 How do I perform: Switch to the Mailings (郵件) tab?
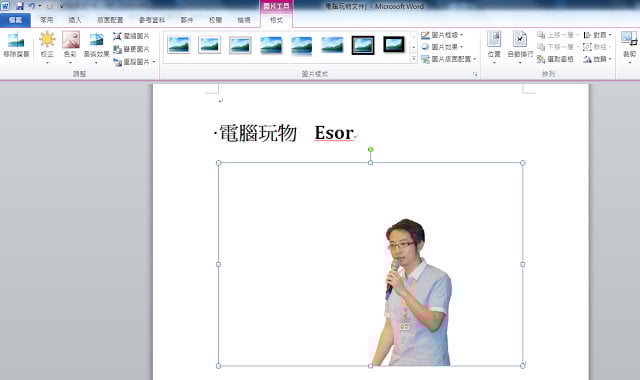[187, 20]
